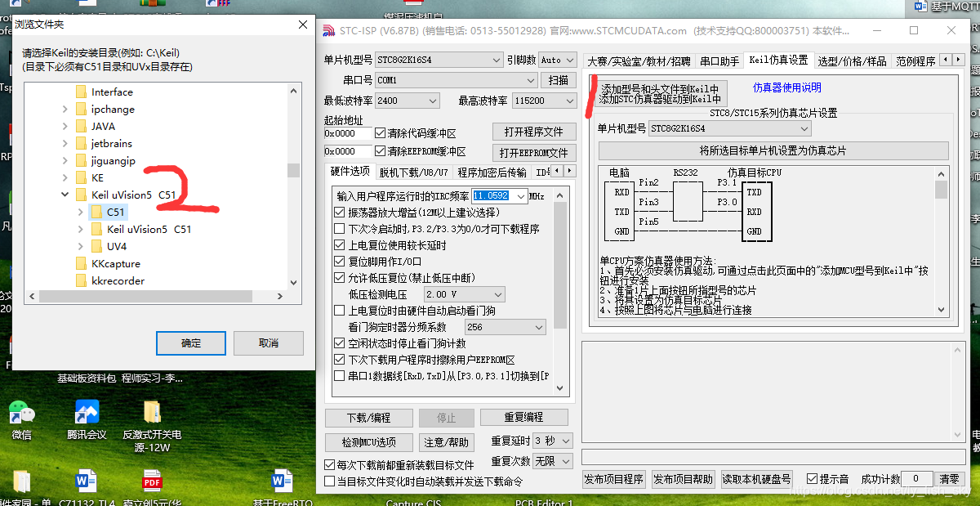The image size is (980, 506).
Task: Open the 选型/价格/样品 tab
Action: point(852,60)
